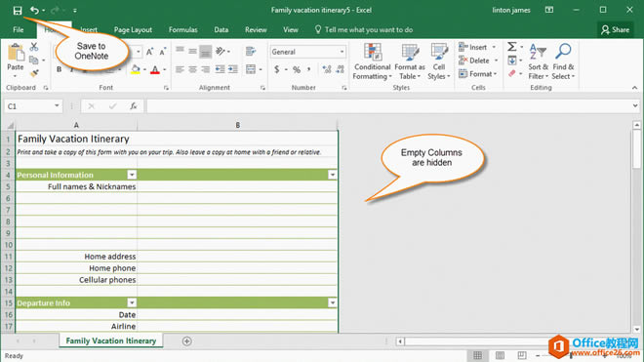This screenshot has width=644, height=362.
Task: Align text to the left
Action: point(180,69)
